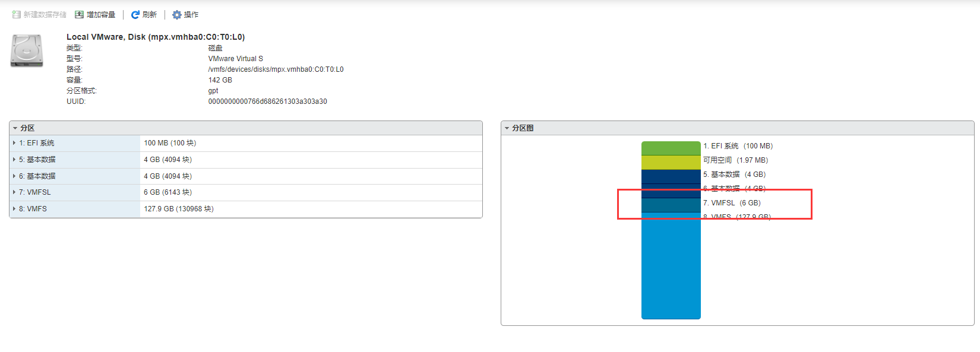Click the capacity value 142 GB
The image size is (980, 352).
tap(220, 80)
